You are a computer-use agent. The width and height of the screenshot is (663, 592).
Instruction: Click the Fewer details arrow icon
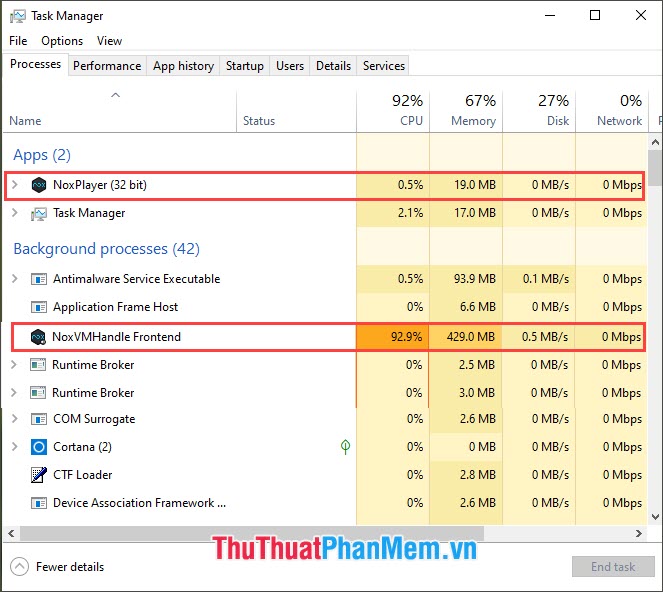tap(19, 567)
